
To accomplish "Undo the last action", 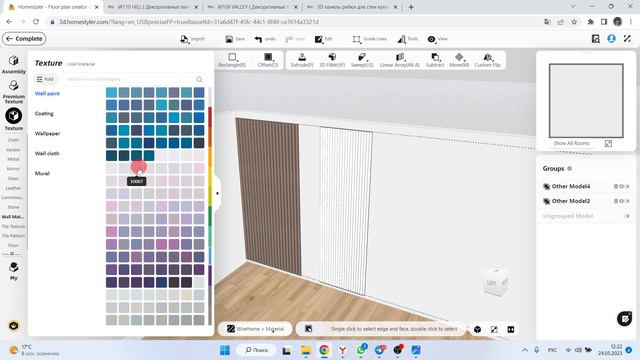I will (265, 39).
